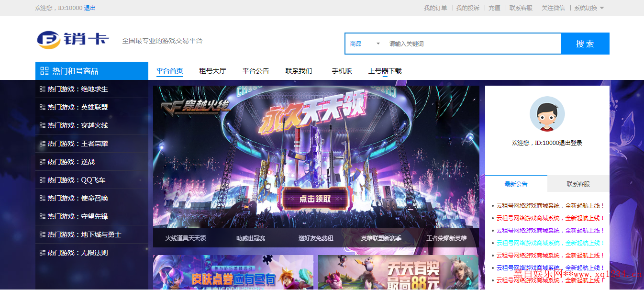Go to the 平台首页 tab
Viewport: 644px width, 290px height.
[170, 71]
